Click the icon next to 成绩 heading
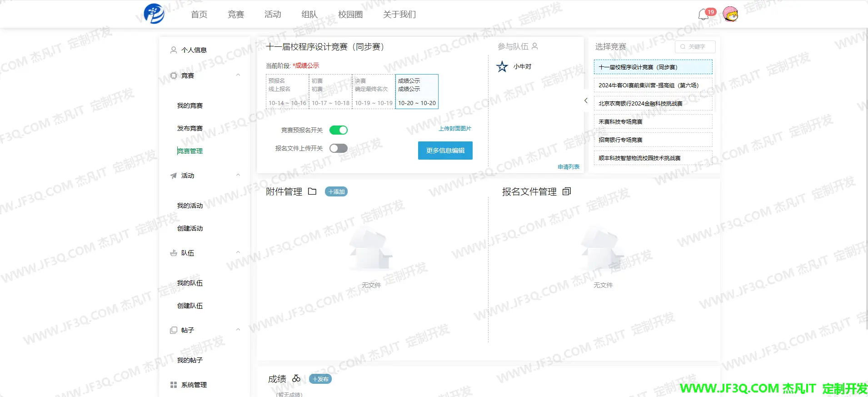Screen dimensions: 868x397 296,379
